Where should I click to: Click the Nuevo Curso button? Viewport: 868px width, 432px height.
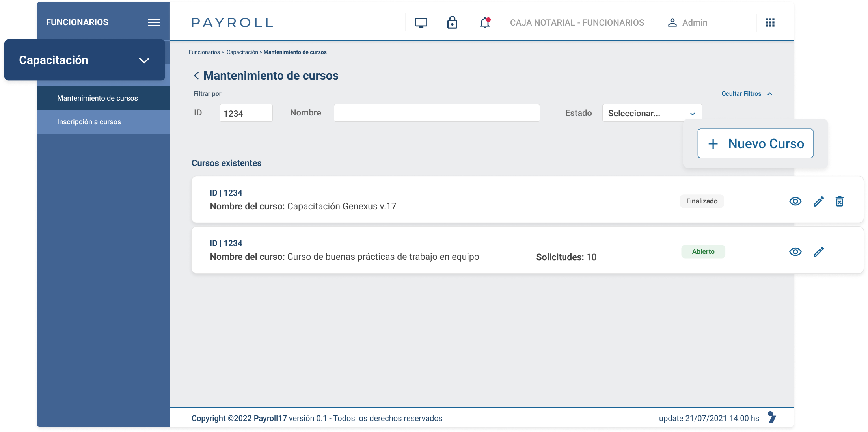(x=755, y=143)
